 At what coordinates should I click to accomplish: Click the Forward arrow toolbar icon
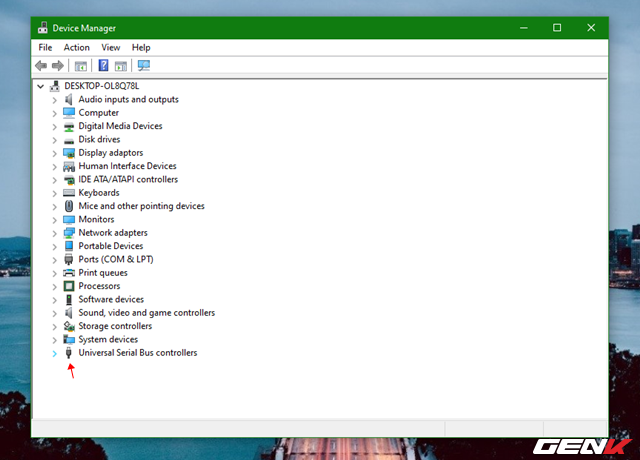[x=57, y=66]
